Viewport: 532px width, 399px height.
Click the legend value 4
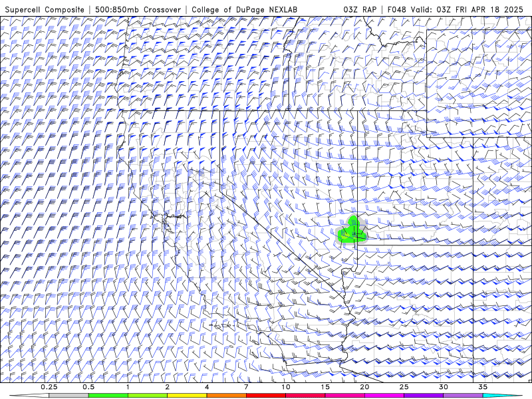[207, 387]
